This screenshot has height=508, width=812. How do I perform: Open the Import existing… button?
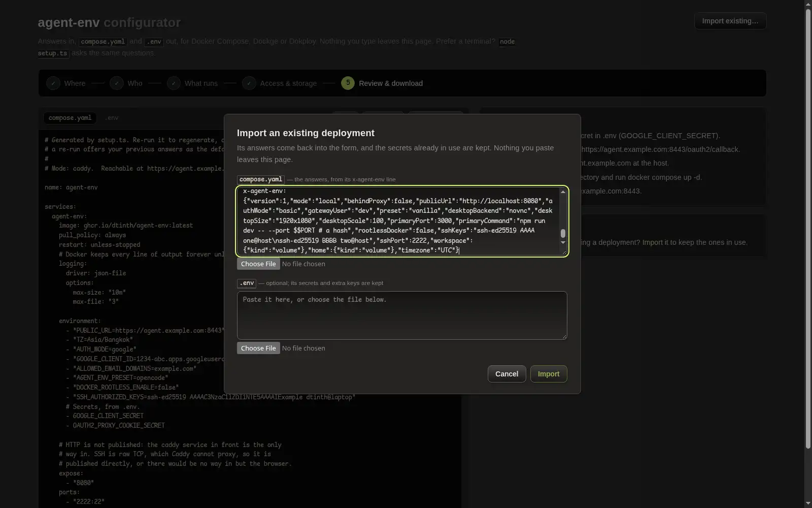730,21
